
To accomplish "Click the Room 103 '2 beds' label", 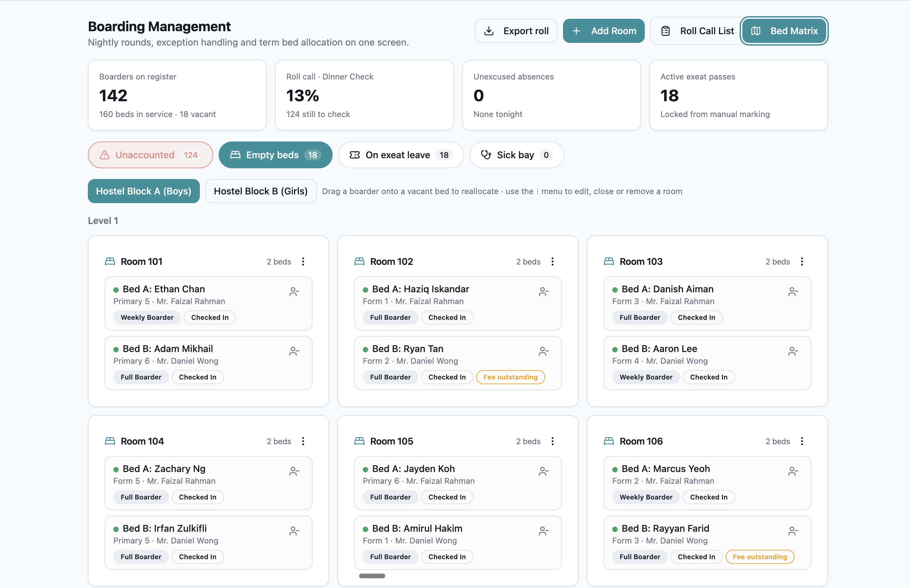I will pyautogui.click(x=778, y=261).
